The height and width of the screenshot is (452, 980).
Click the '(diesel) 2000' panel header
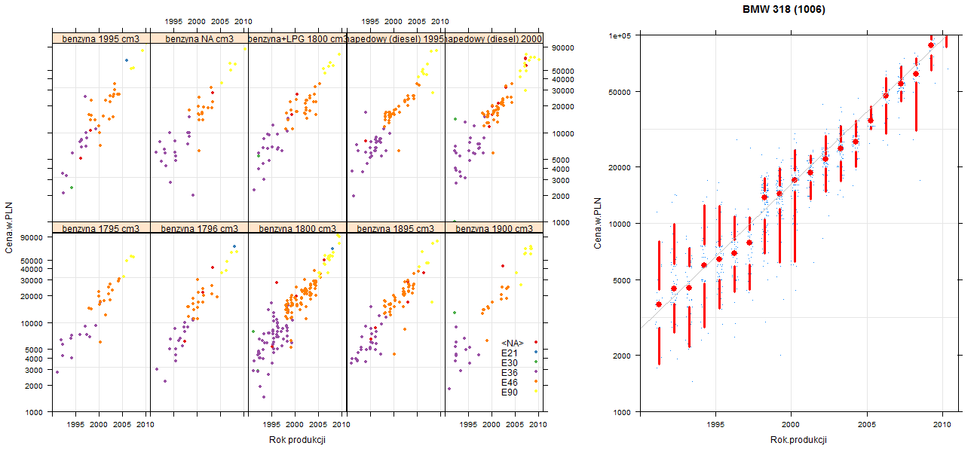coord(494,38)
